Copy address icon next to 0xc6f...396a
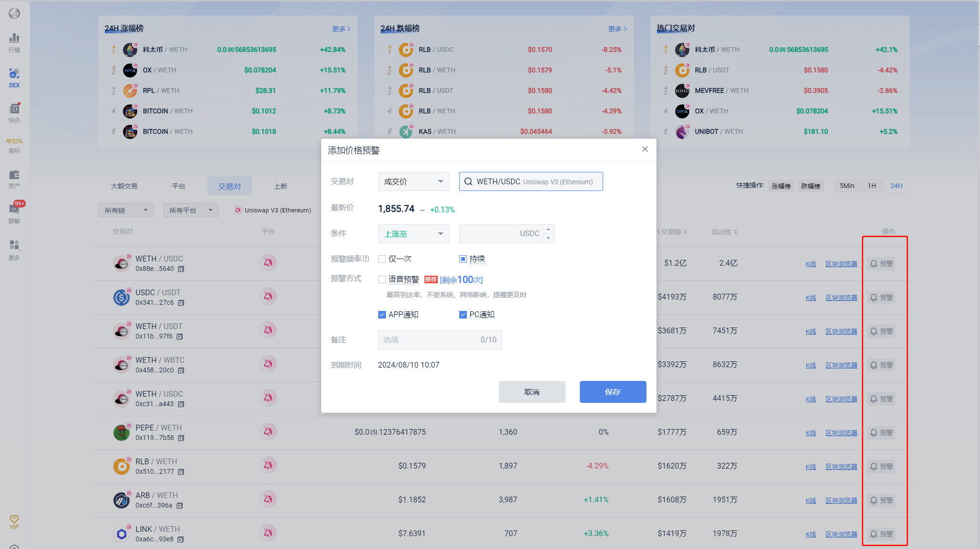 180,506
